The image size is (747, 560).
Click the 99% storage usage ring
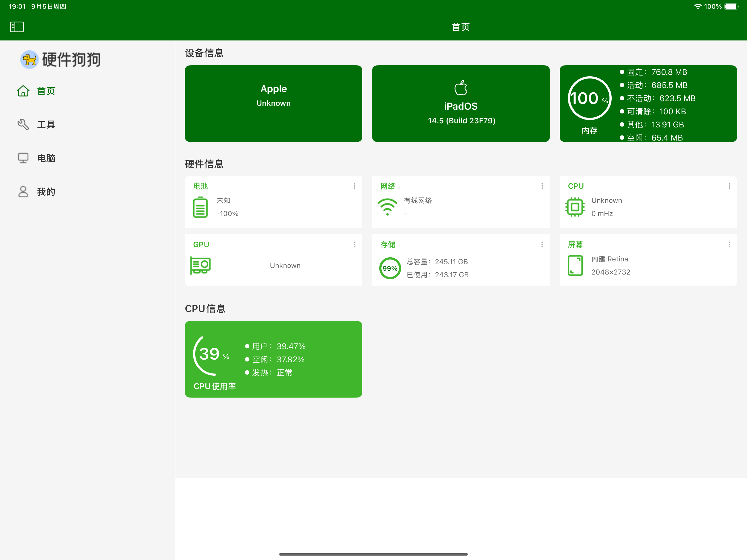[390, 268]
